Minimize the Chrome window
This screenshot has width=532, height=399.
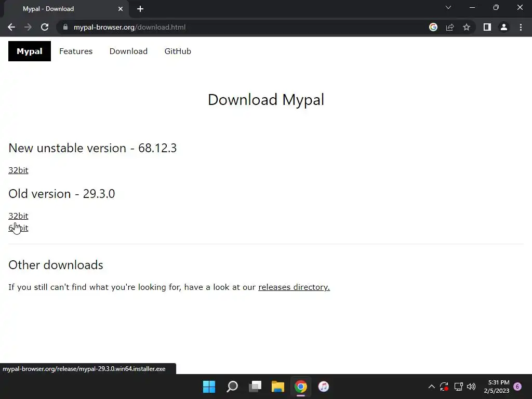(x=472, y=7)
